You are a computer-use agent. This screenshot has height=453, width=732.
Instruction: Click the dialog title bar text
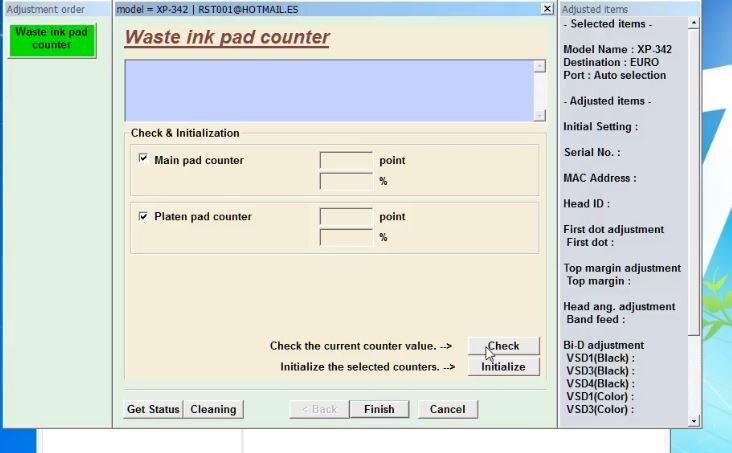(x=207, y=9)
